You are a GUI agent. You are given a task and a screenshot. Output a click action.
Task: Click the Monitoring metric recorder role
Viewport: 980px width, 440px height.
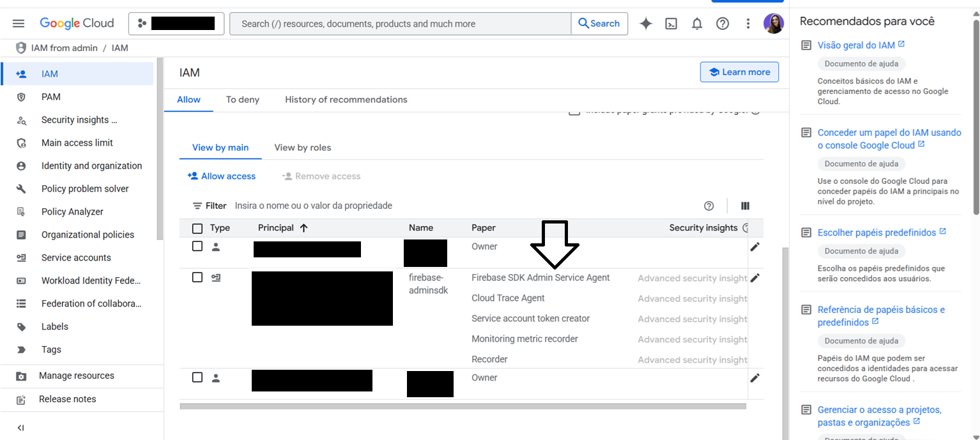pyautogui.click(x=524, y=339)
